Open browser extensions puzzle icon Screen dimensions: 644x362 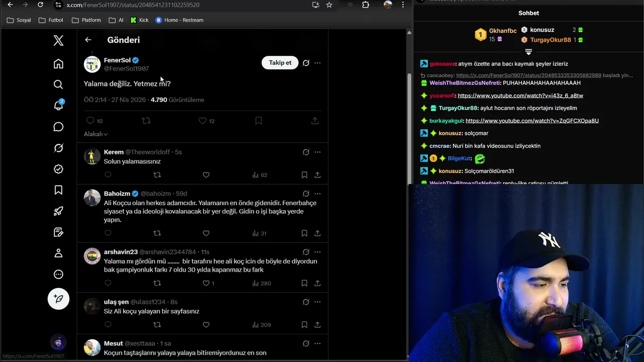coord(366,5)
